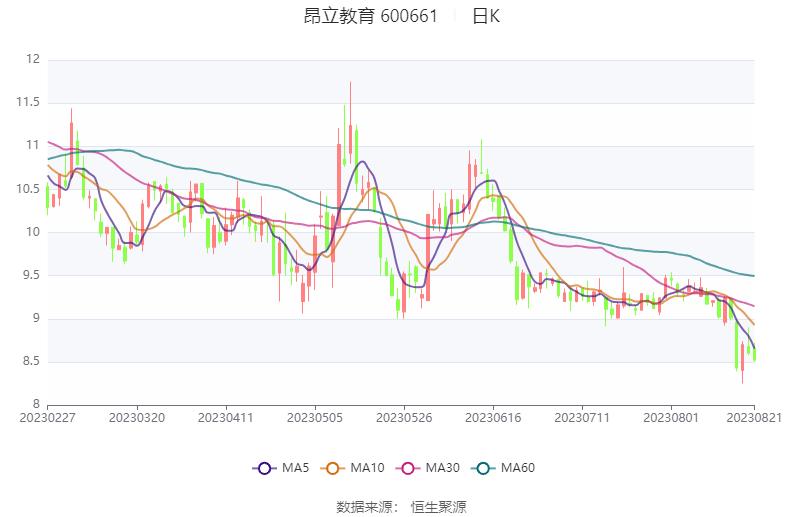Click the chart title 昂立教育 600661
Screen dimensions: 803x517
(x=370, y=16)
